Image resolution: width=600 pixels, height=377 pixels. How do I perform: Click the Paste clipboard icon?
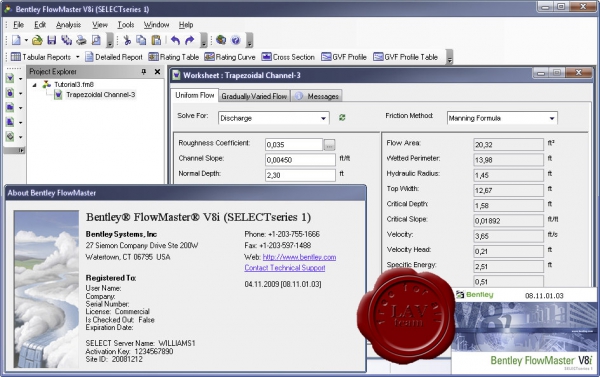[156, 40]
